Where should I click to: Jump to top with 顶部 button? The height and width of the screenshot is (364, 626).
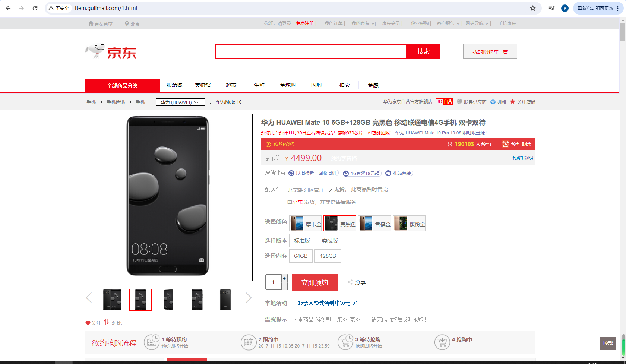pyautogui.click(x=608, y=343)
